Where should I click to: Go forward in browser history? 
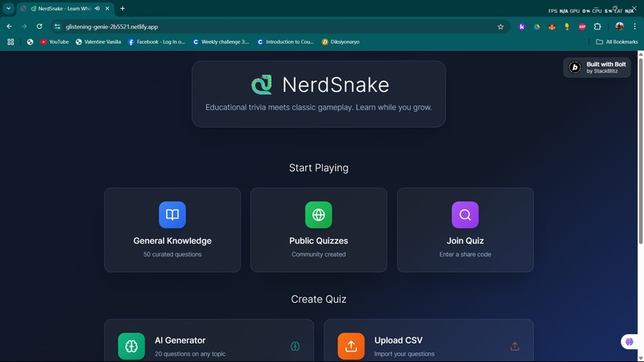24,26
